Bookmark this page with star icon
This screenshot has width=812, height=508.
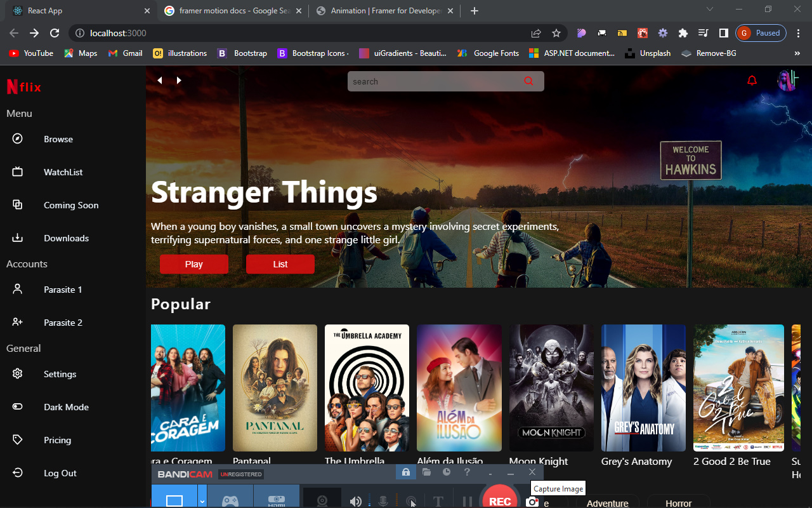click(x=556, y=33)
